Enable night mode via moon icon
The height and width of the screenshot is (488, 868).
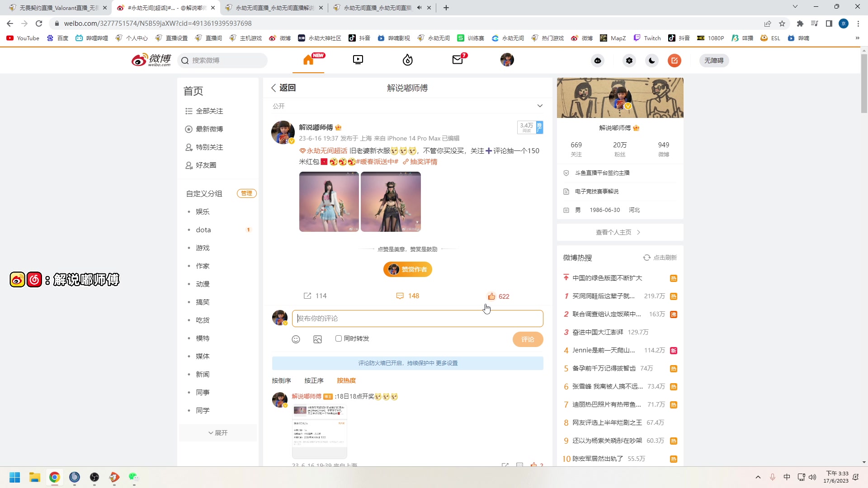[x=651, y=60]
